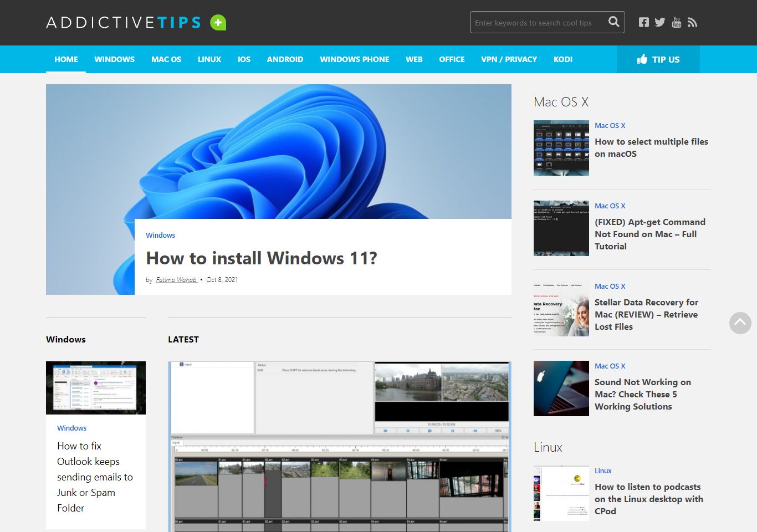Open the Windows menu item
757x532 pixels.
click(x=115, y=59)
